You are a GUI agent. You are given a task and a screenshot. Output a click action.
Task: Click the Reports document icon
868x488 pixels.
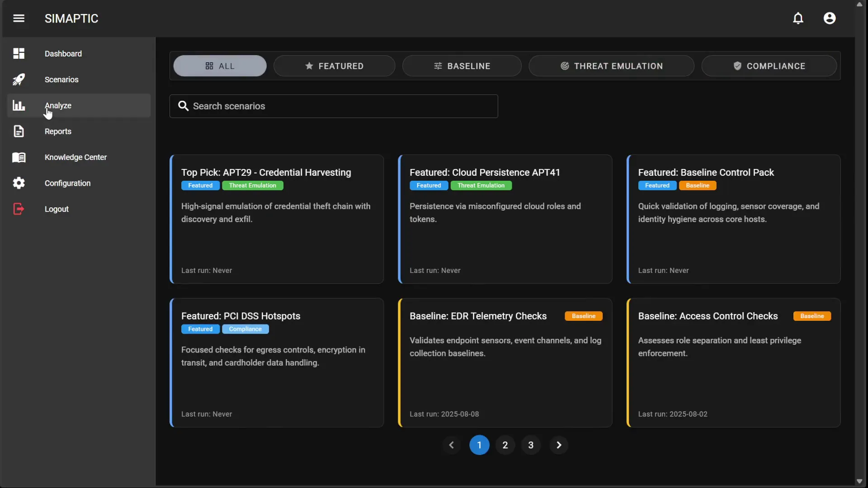tap(19, 131)
